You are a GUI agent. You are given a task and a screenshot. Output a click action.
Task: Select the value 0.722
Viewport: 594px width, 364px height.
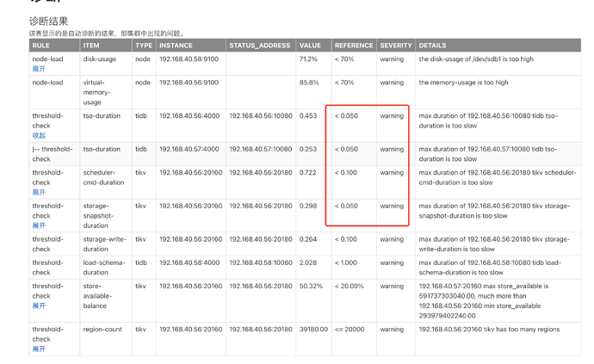click(308, 173)
